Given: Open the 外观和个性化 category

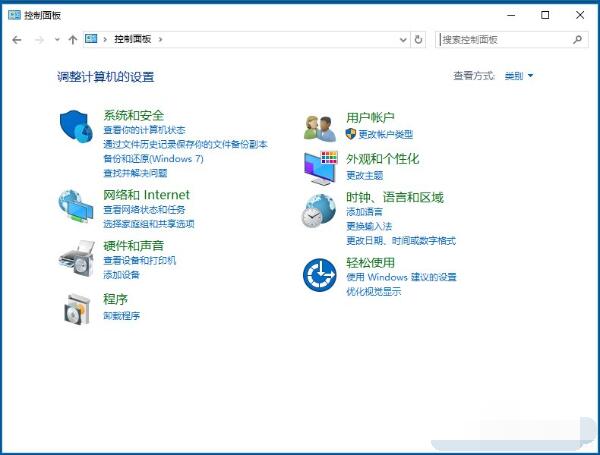Looking at the screenshot, I should point(383,159).
